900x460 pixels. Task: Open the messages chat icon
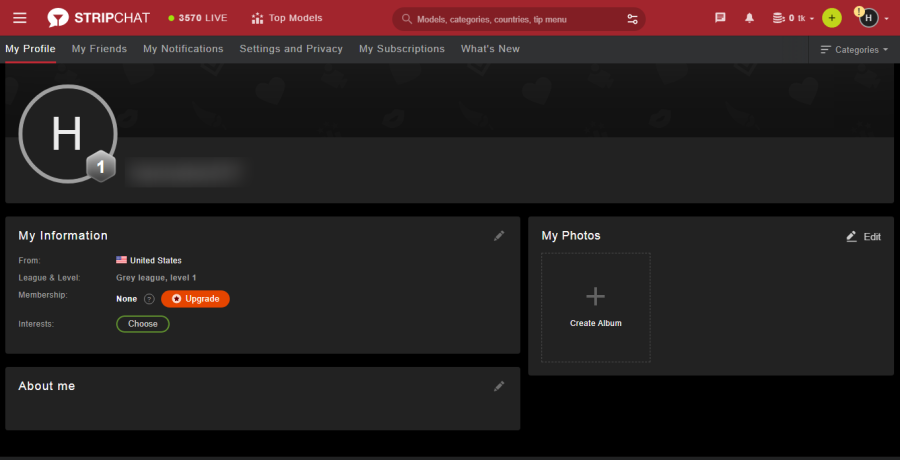720,18
